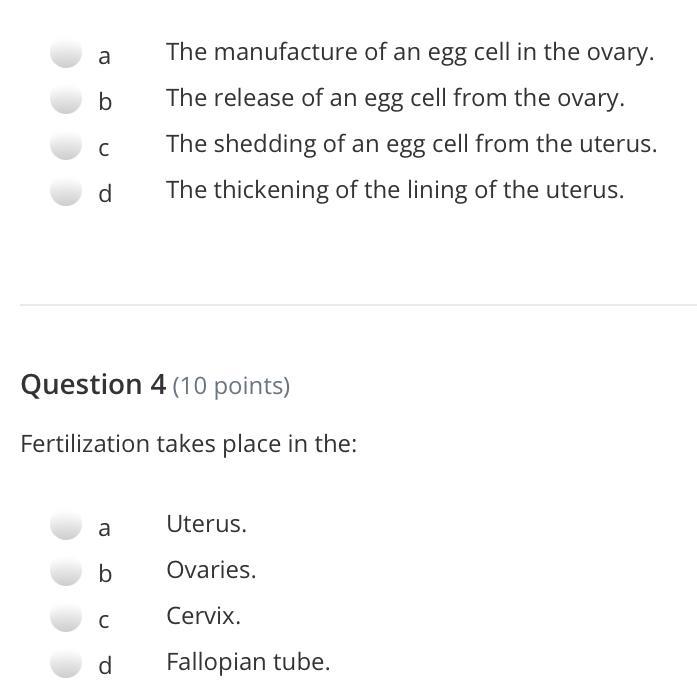Click the answer label text 'Cervix.'
The image size is (697, 697).
click(x=204, y=616)
